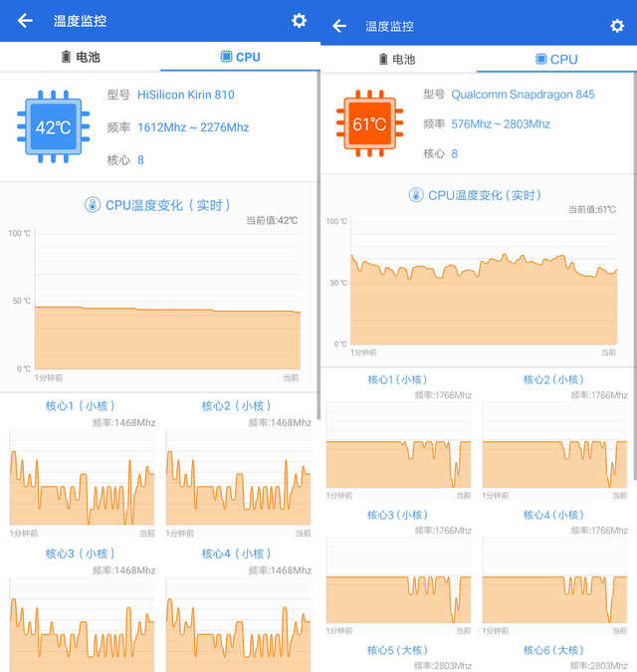Screen dimensions: 637x672
Task: Click vertical scrollbar of left screen
Action: click(x=318, y=245)
